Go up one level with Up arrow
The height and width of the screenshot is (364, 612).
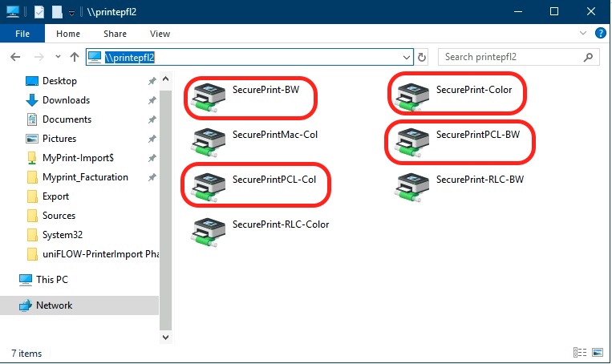coord(74,57)
